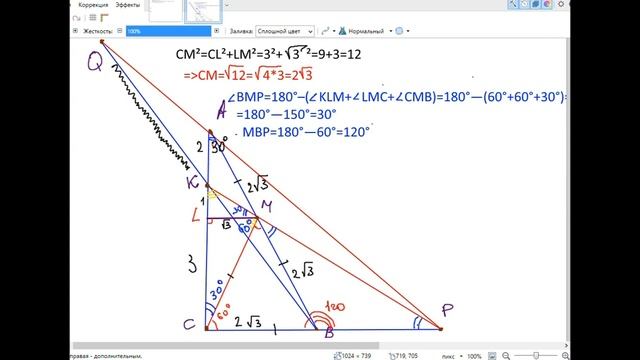Click the zoom out magnifier
The image size is (640, 360).
(x=506, y=356)
